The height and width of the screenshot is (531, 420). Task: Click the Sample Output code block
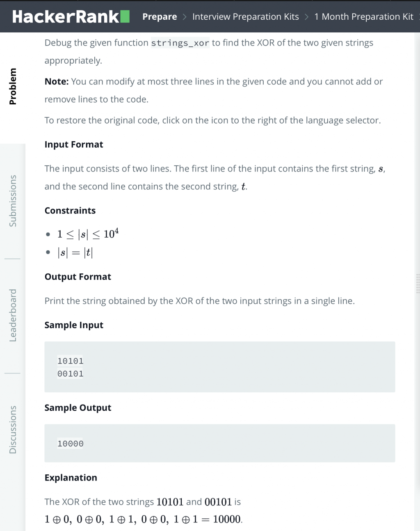click(x=219, y=443)
